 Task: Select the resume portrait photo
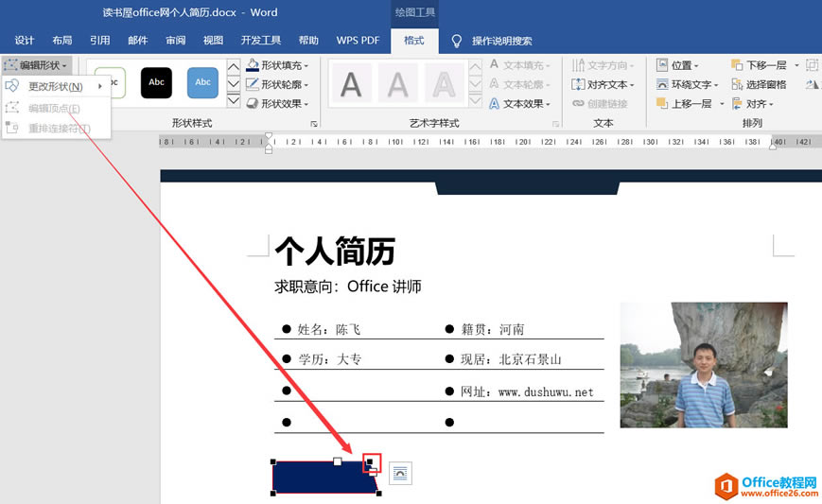tap(704, 365)
